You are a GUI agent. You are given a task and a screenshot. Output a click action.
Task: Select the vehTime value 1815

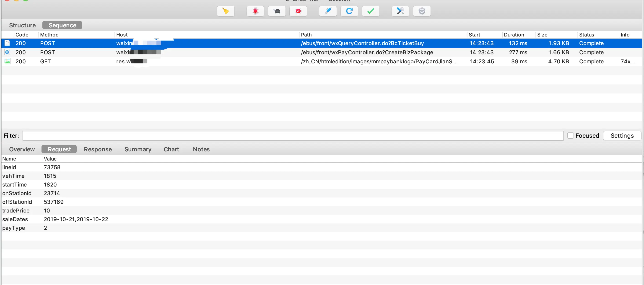tap(50, 176)
